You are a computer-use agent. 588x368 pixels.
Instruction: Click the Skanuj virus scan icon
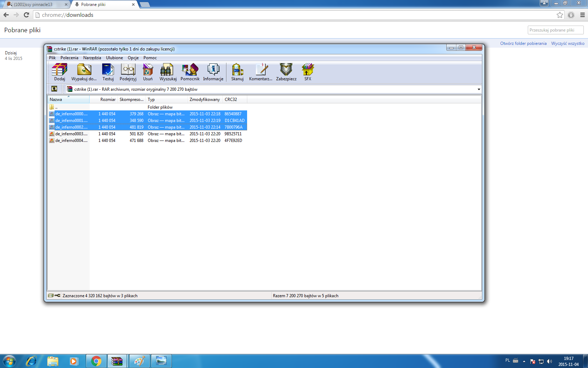237,72
